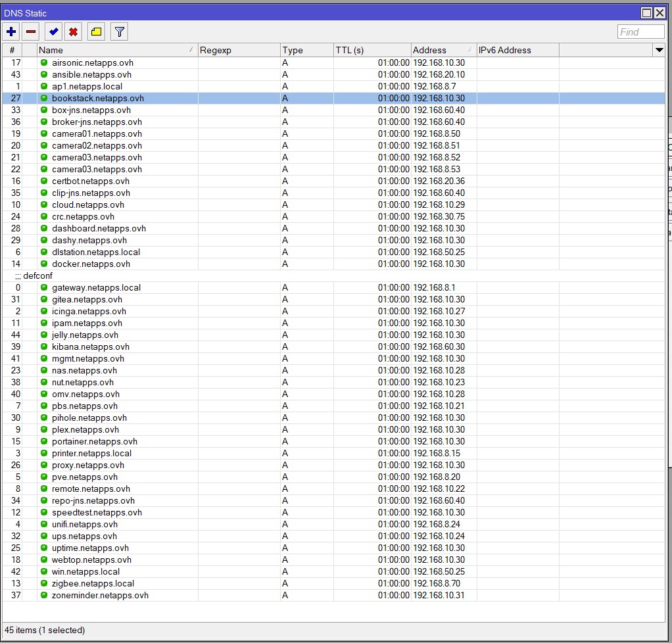Click the green status icon for gateway.netapps.local

click(x=44, y=287)
